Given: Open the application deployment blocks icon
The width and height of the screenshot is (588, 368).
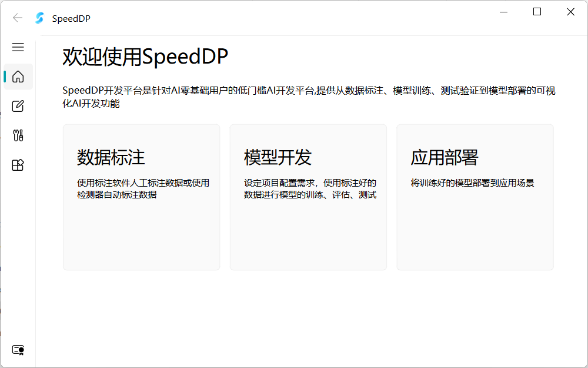Looking at the screenshot, I should pyautogui.click(x=18, y=165).
